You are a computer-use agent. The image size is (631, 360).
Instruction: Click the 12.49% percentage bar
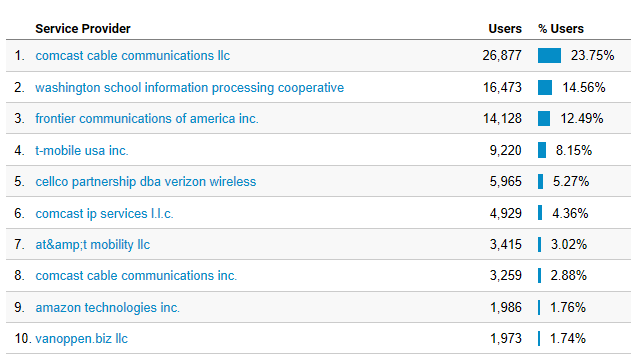pyautogui.click(x=544, y=119)
